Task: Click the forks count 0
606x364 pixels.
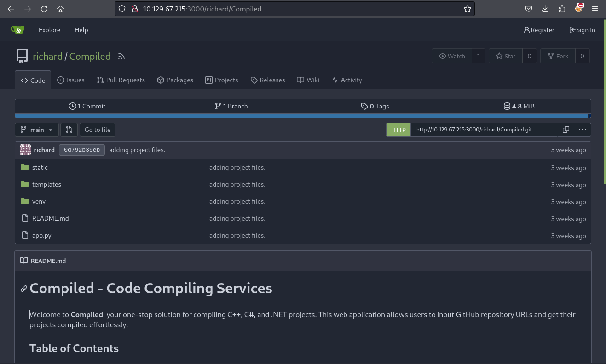Action: 582,56
